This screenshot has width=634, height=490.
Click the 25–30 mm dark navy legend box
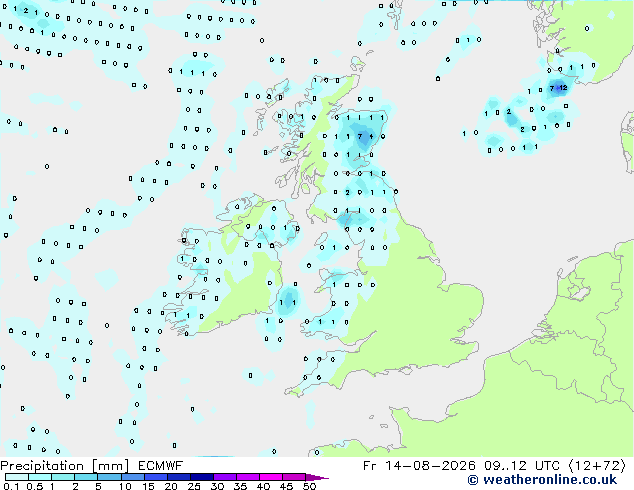coord(201,477)
